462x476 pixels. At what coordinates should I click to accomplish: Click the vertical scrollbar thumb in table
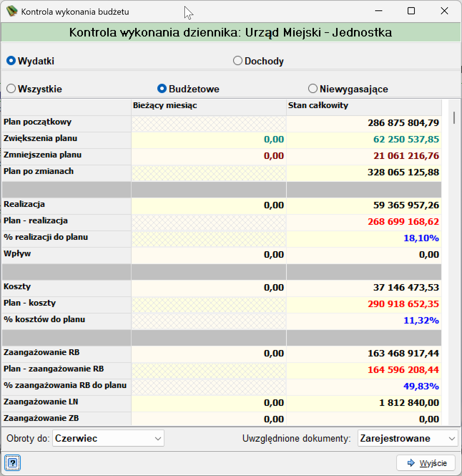tap(454, 117)
